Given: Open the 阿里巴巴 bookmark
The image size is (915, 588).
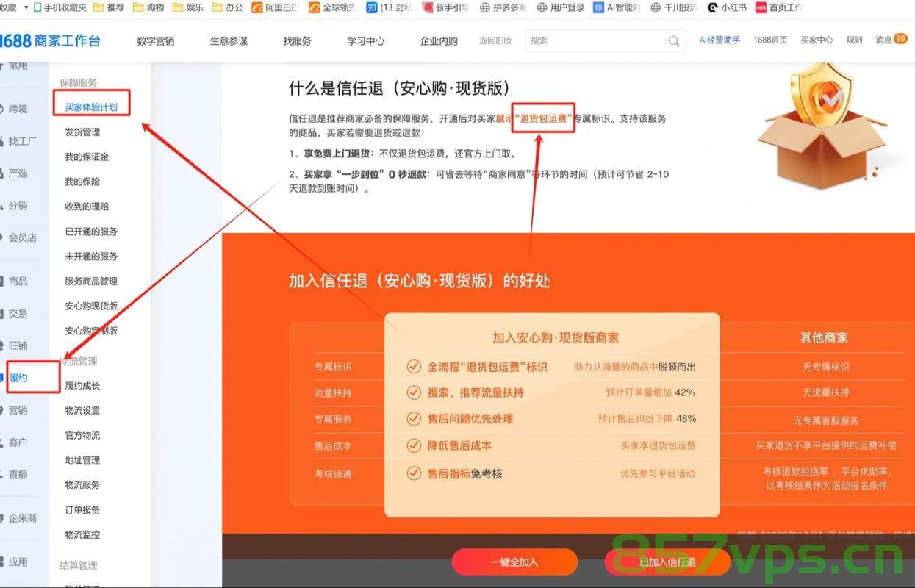Looking at the screenshot, I should tap(276, 7).
